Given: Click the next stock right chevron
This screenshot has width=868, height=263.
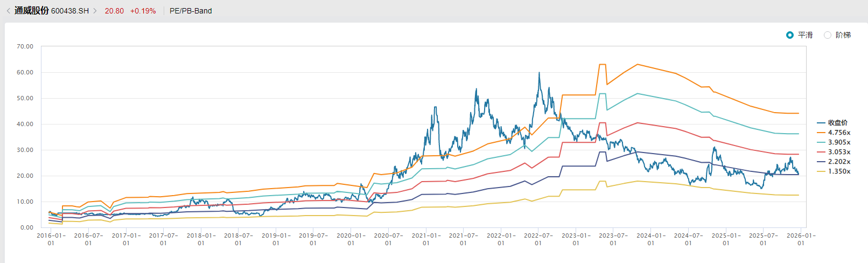Looking at the screenshot, I should pos(95,11).
